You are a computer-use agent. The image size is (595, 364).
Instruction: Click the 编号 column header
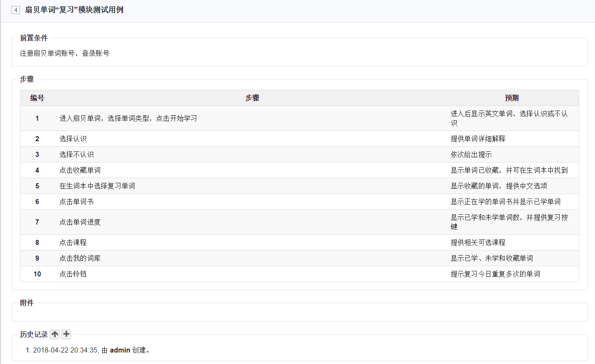(x=37, y=98)
